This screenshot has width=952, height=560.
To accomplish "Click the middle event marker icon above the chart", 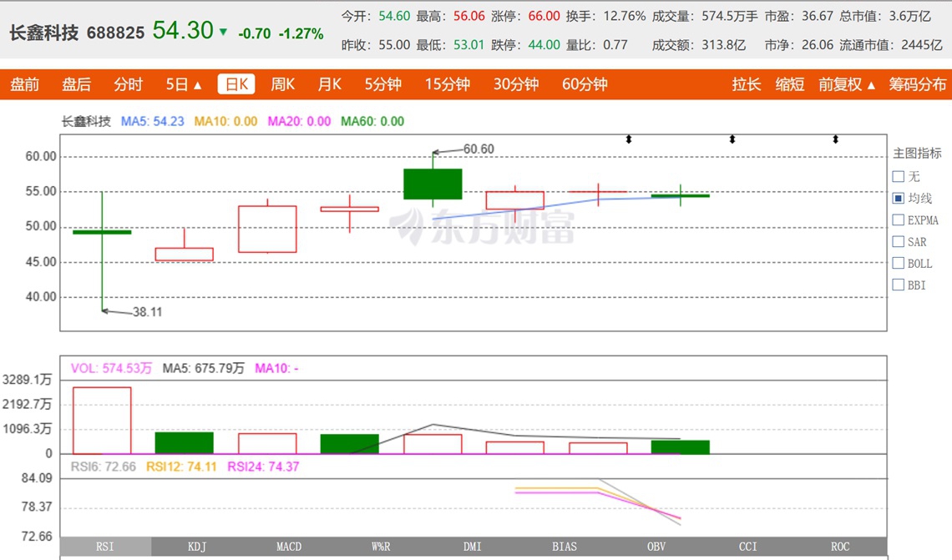I will pyautogui.click(x=732, y=139).
